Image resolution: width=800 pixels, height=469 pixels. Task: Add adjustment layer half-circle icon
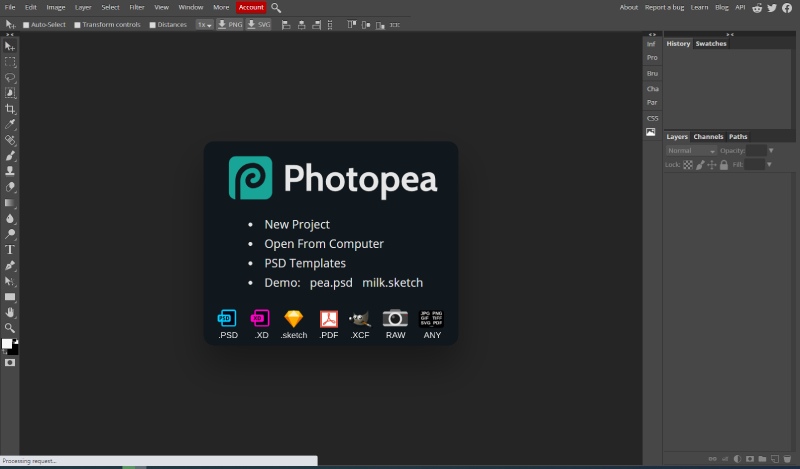[737, 459]
